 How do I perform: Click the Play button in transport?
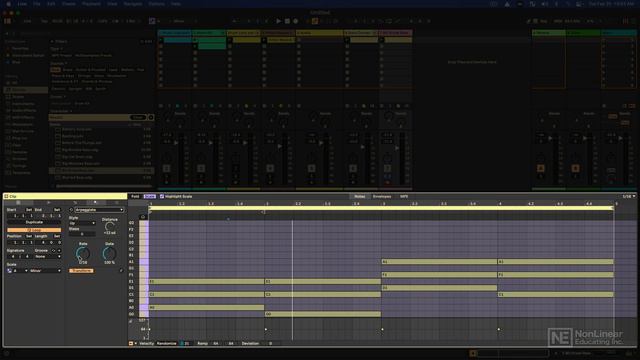pyautogui.click(x=278, y=21)
